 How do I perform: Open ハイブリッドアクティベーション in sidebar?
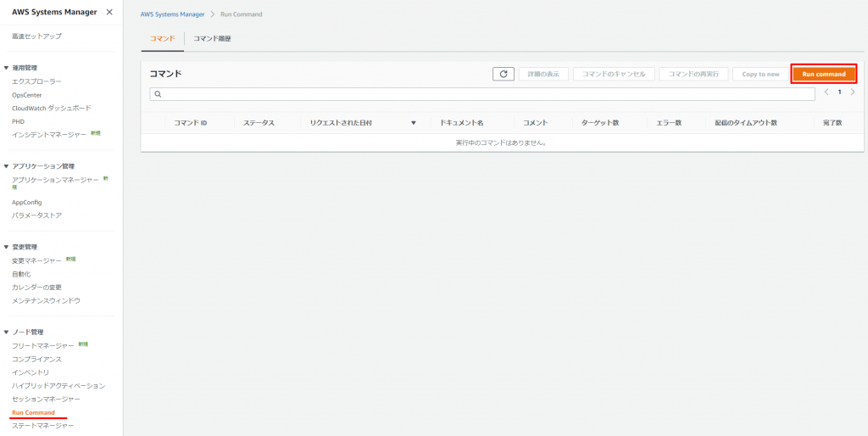point(58,386)
